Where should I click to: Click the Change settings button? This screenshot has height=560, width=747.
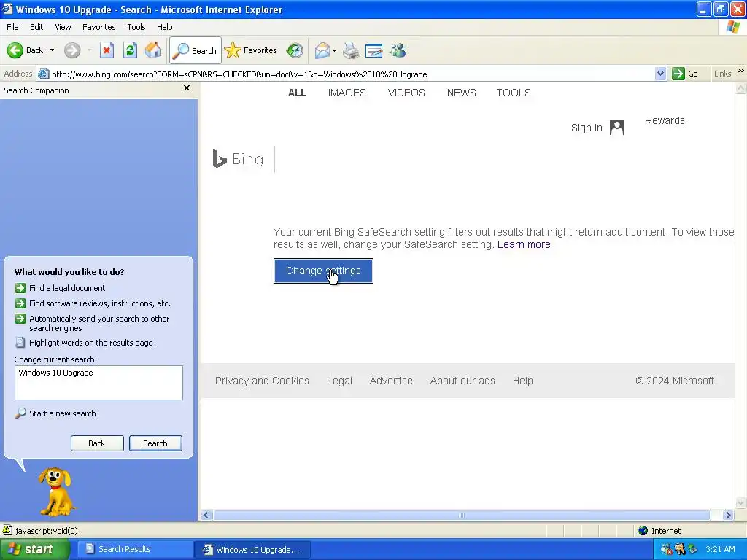click(323, 271)
